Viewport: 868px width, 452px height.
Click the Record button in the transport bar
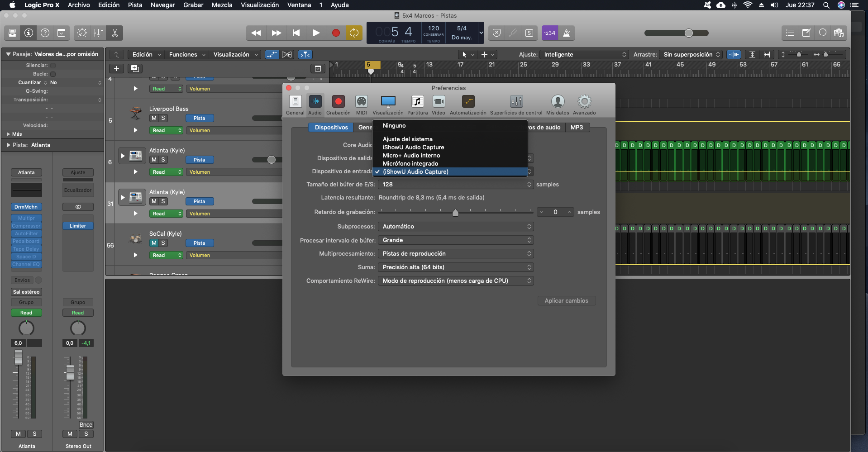(x=336, y=33)
